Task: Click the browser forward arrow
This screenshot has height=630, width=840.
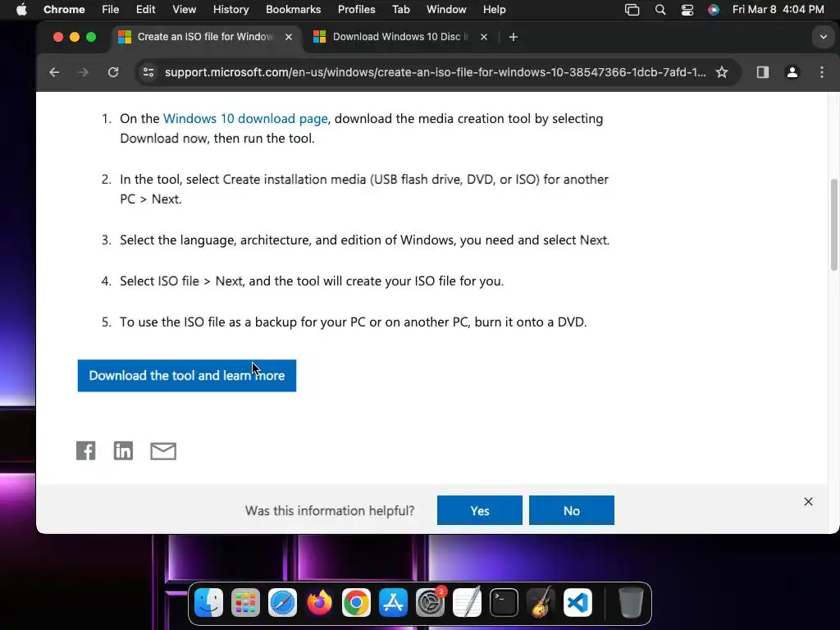Action: [x=83, y=72]
